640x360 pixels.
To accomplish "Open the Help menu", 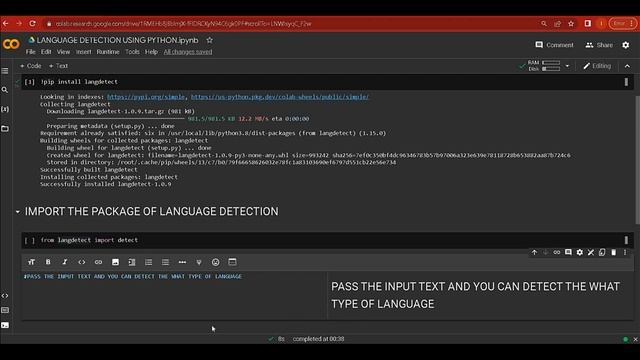I will [x=151, y=52].
